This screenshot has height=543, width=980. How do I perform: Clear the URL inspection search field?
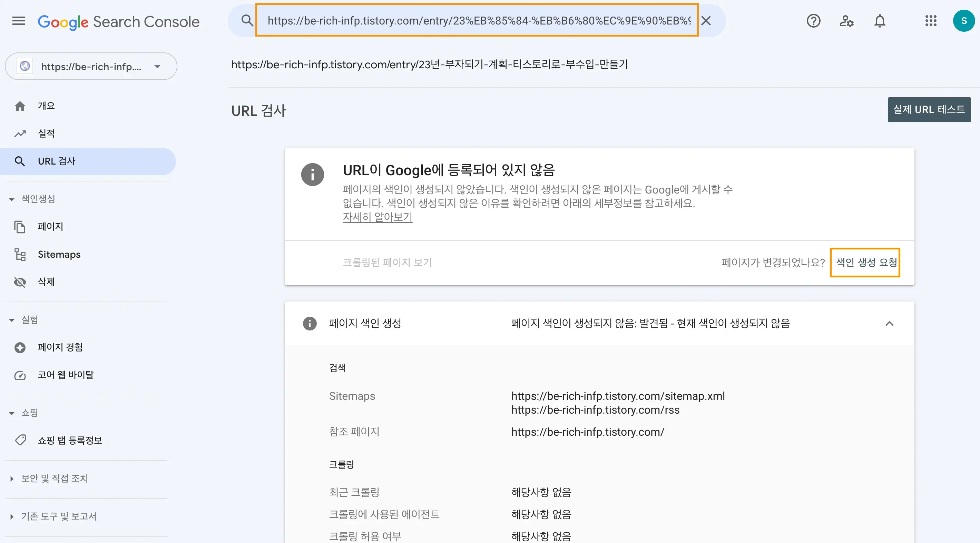(706, 21)
